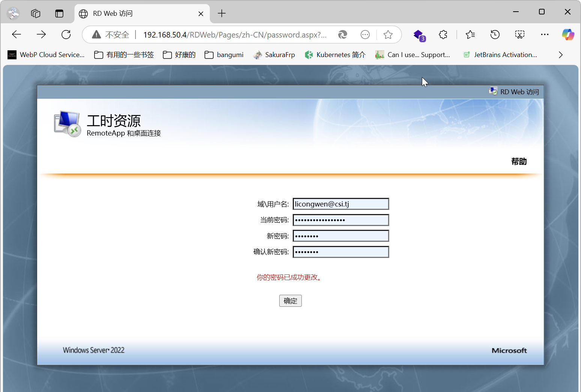
Task: Click the 你的密码已成功更改 message text
Action: (x=290, y=277)
